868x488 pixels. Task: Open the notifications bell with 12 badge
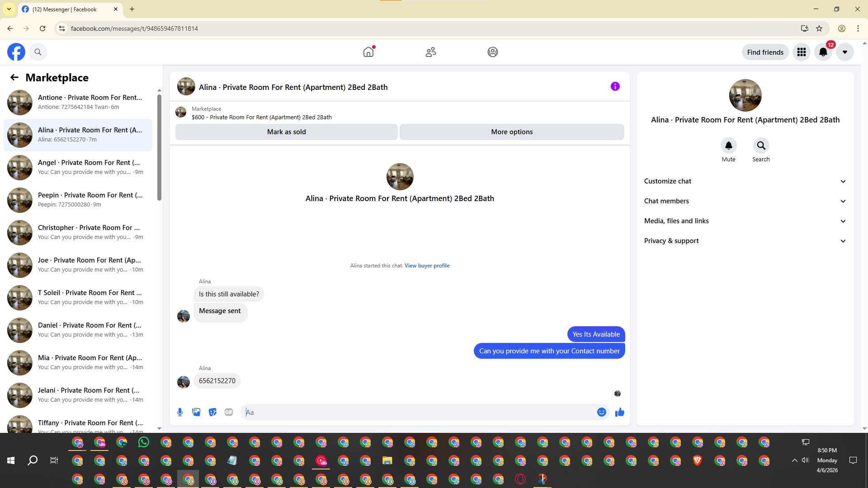click(x=823, y=52)
